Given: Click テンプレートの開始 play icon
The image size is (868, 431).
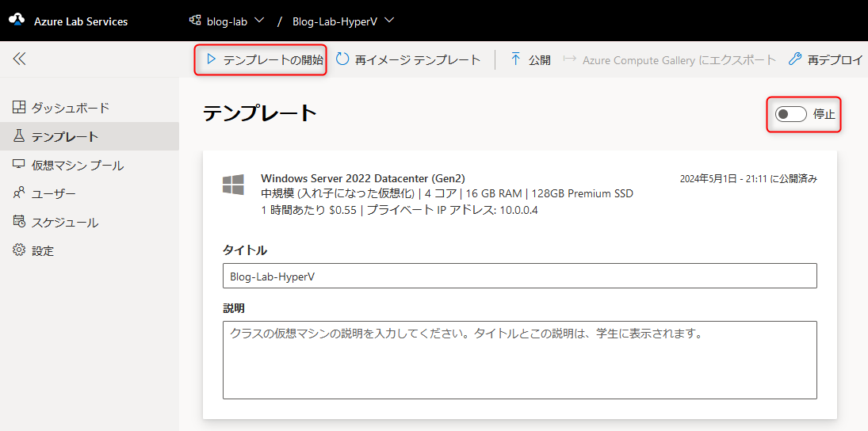Looking at the screenshot, I should [x=210, y=59].
